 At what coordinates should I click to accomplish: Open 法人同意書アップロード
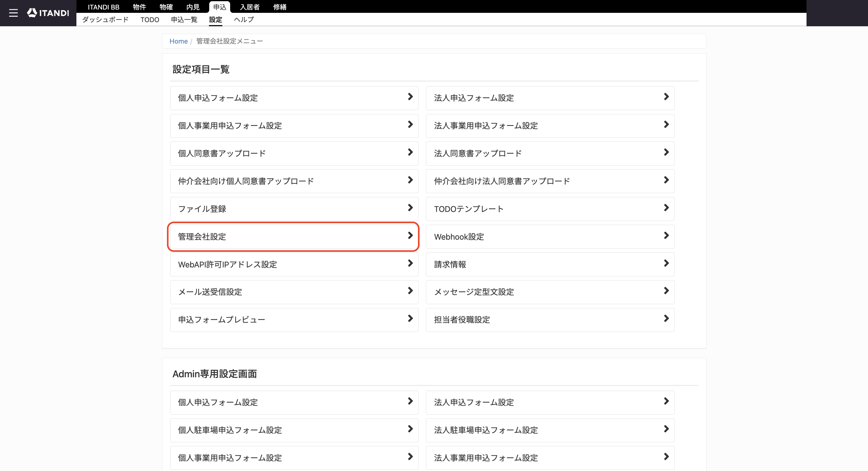550,153
